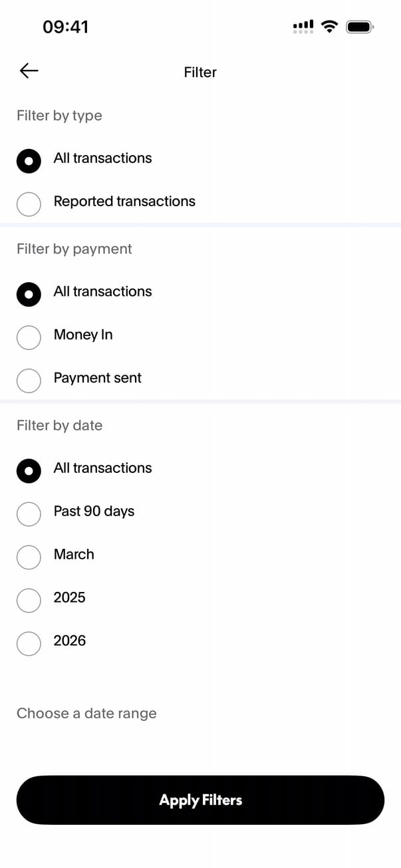401x868 pixels.
Task: Tap the back arrow icon
Action: pos(29,71)
